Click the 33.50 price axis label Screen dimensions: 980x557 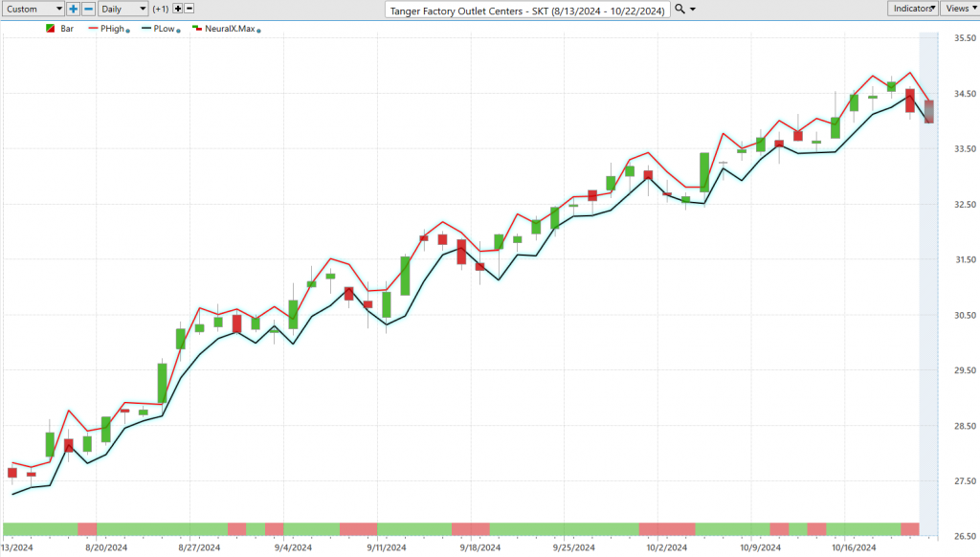click(x=965, y=148)
